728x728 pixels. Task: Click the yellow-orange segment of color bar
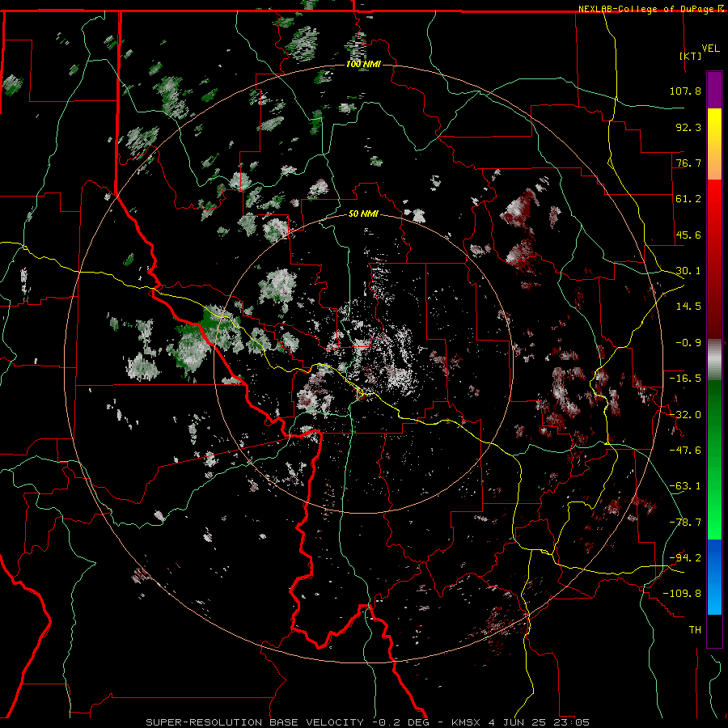point(714,144)
